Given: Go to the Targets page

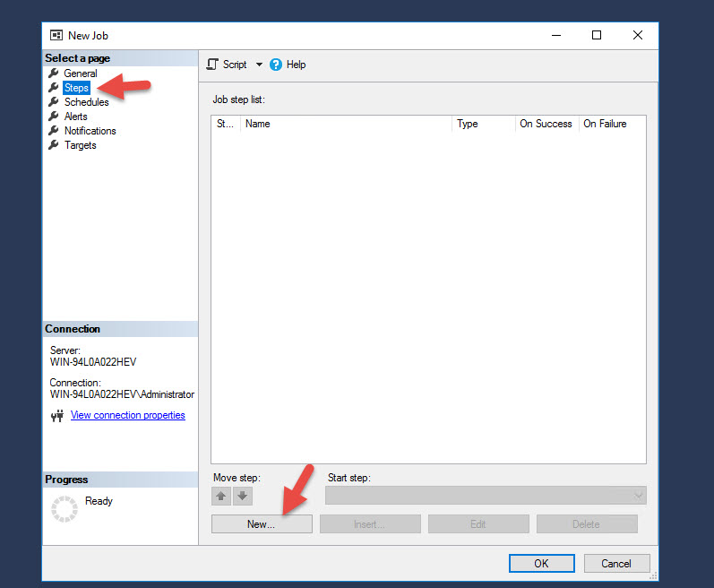Looking at the screenshot, I should (80, 145).
